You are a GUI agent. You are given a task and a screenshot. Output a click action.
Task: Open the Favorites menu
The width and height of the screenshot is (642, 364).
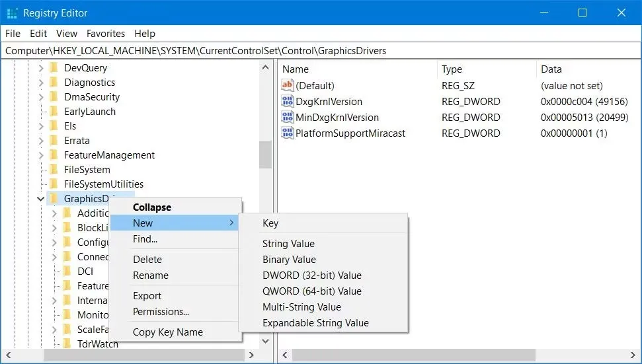pos(105,34)
